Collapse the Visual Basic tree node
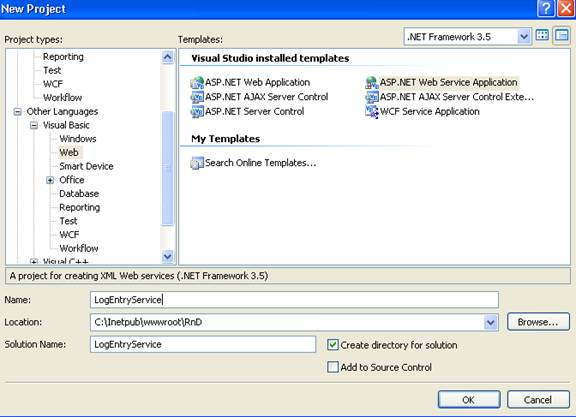 point(34,125)
